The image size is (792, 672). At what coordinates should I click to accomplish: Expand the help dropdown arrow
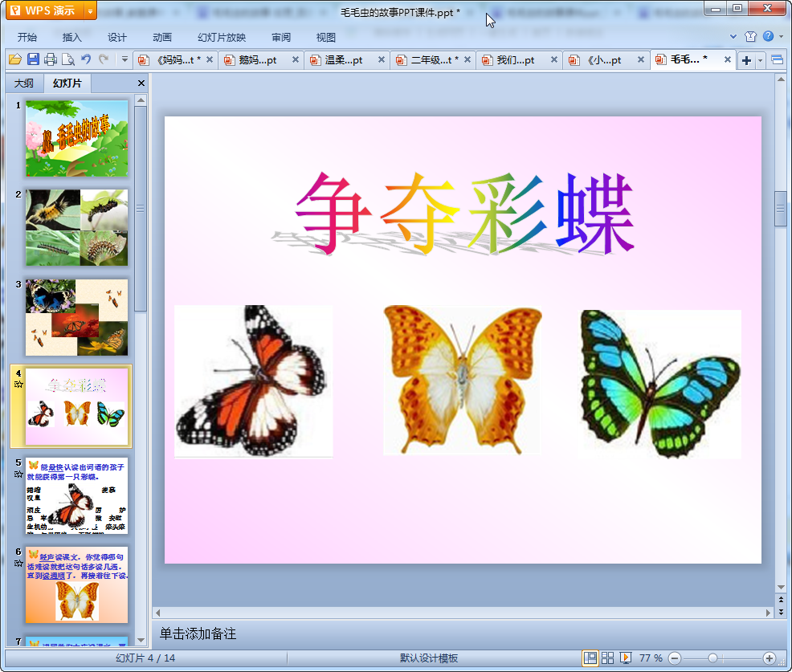782,36
